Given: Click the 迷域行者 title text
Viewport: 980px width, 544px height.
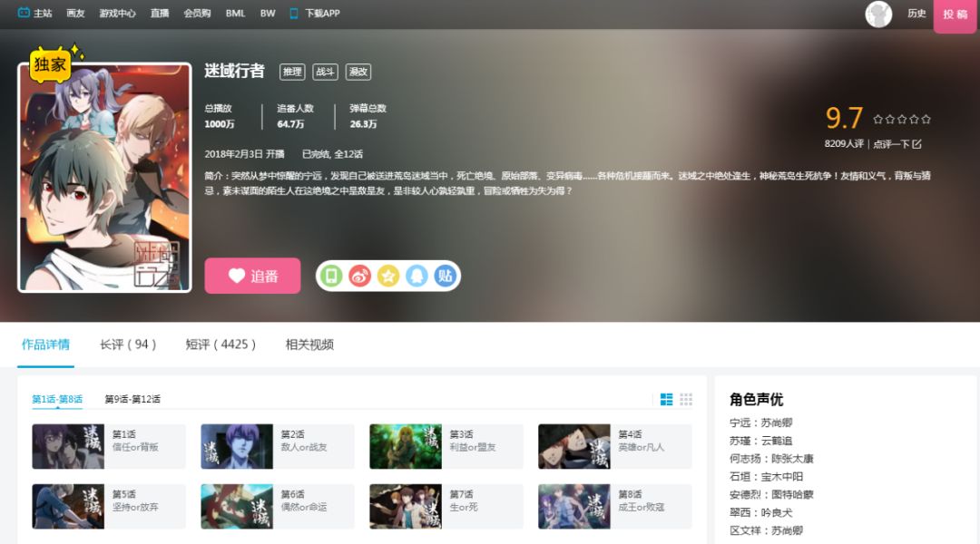Looking at the screenshot, I should (x=234, y=72).
